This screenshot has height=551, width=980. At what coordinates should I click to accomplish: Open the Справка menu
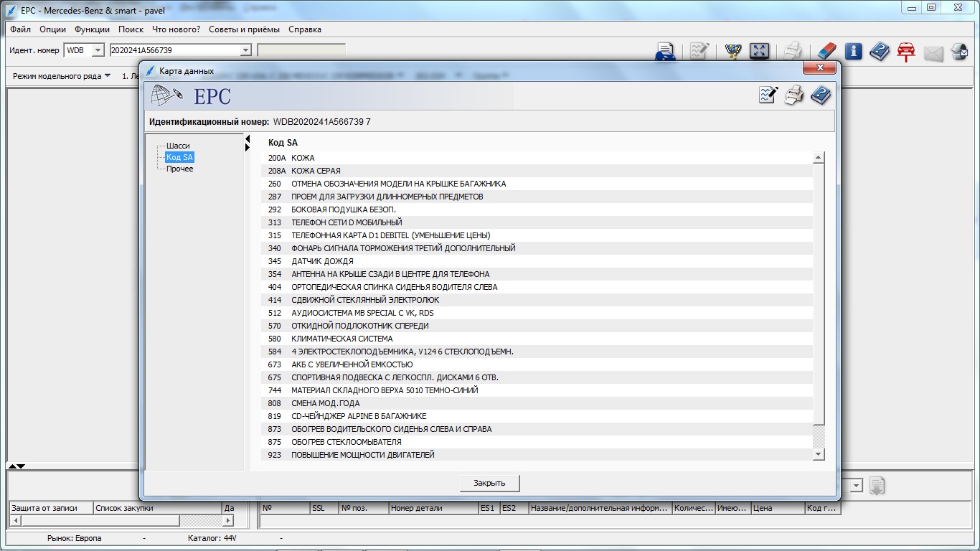(x=305, y=29)
